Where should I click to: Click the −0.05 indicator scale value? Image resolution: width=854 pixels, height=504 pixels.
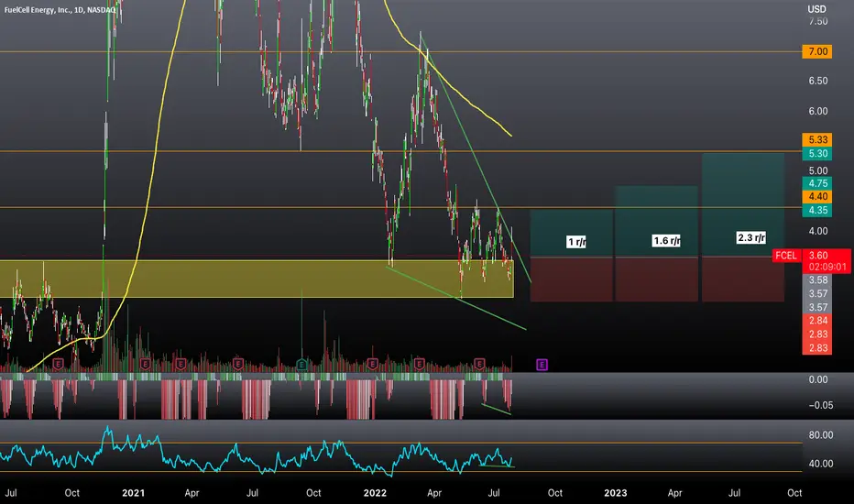point(820,405)
